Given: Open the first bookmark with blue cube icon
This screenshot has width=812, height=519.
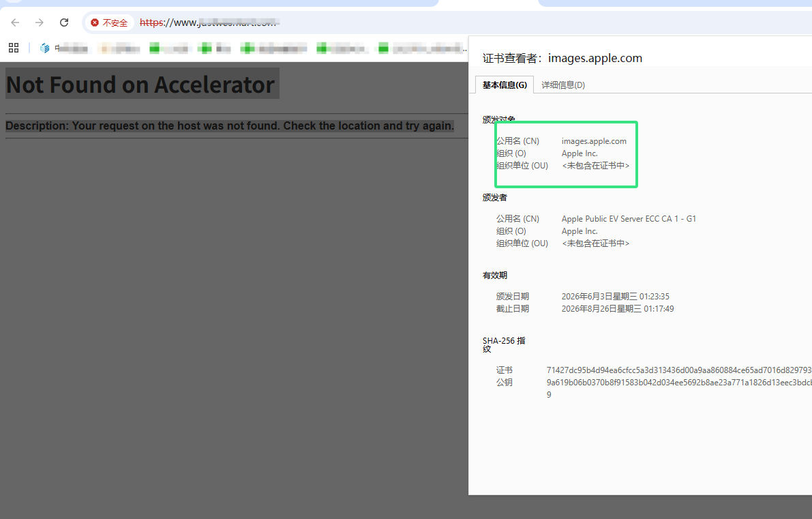Looking at the screenshot, I should tap(44, 48).
